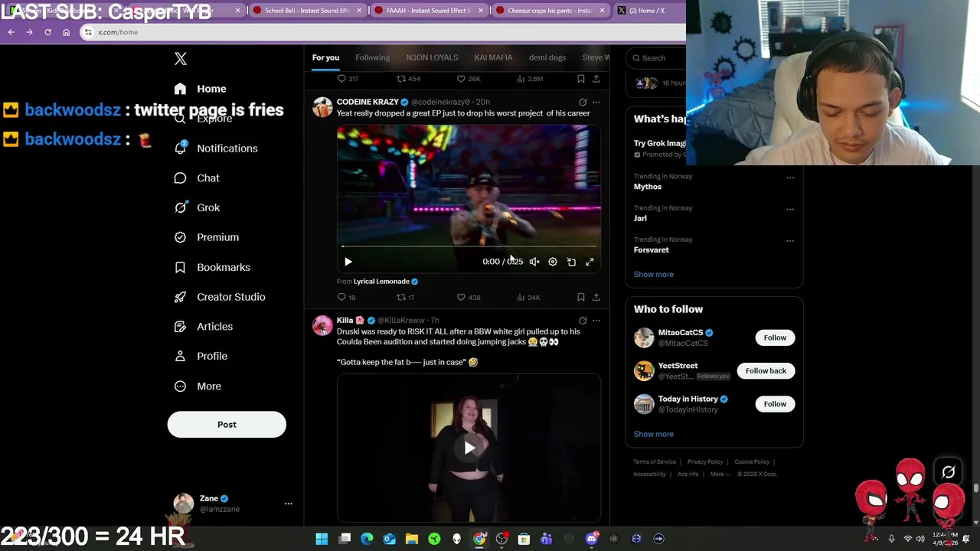The image size is (980, 551).
Task: Show more Who to follow suggestions
Action: pos(653,435)
